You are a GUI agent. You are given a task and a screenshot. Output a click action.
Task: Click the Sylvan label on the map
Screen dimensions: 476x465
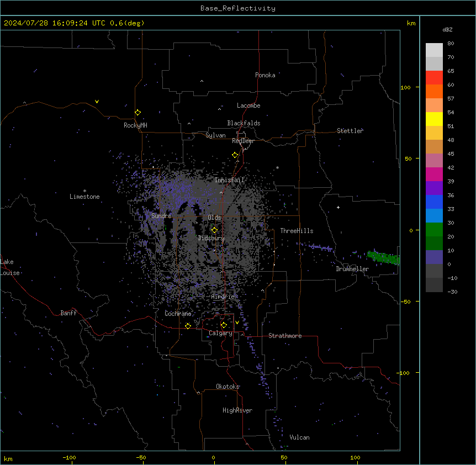click(x=215, y=135)
